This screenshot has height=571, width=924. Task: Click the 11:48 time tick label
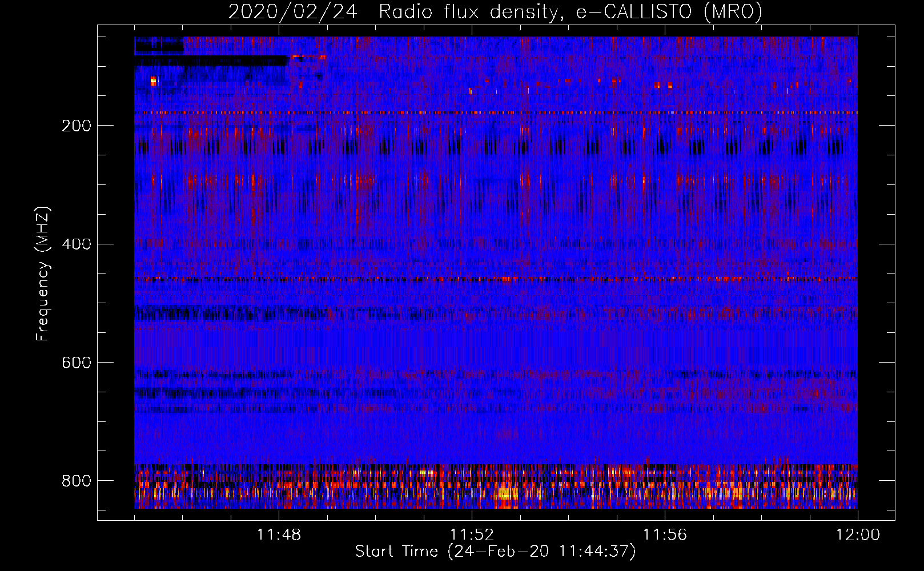[x=279, y=535]
